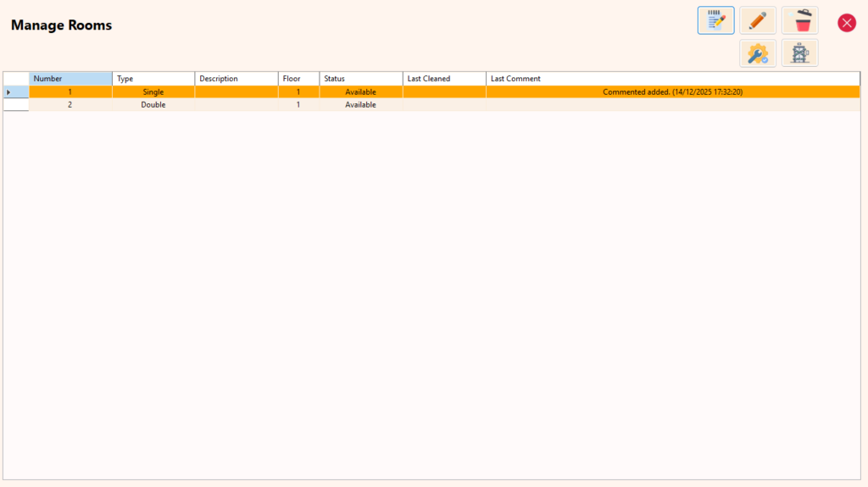Click the Single room type cell

[153, 91]
